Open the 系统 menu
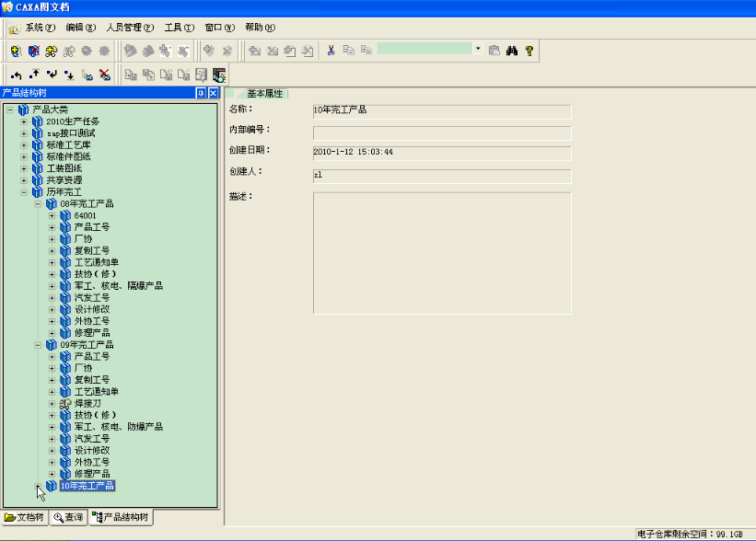The height and width of the screenshot is (541, 756). (x=40, y=28)
